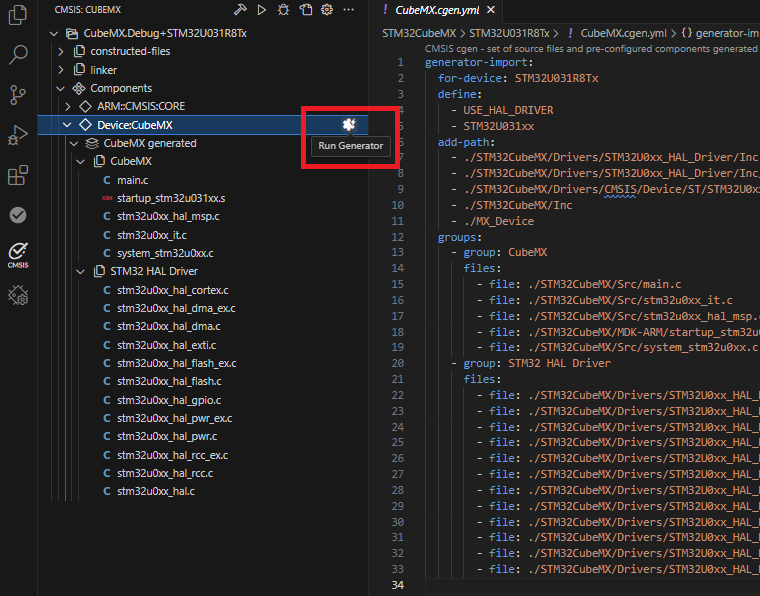Open the three-dots More Actions menu

point(348,9)
